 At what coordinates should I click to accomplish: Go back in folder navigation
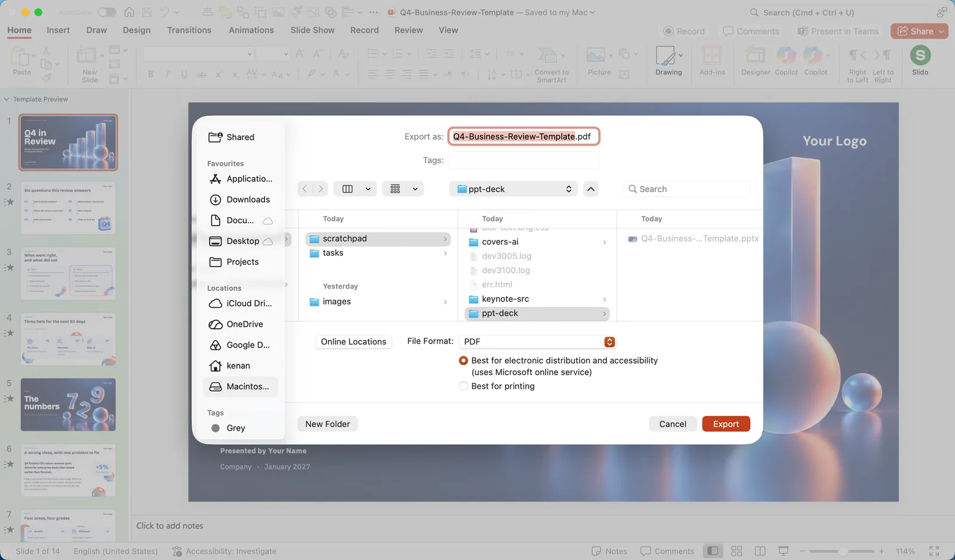pos(305,189)
